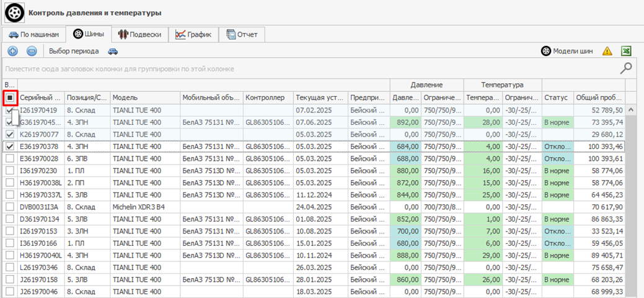Uncheck the checkbox for row K261970077

click(x=10, y=134)
